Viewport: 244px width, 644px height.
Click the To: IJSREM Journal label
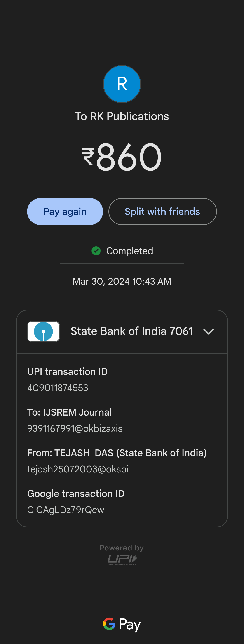pyautogui.click(x=70, y=412)
